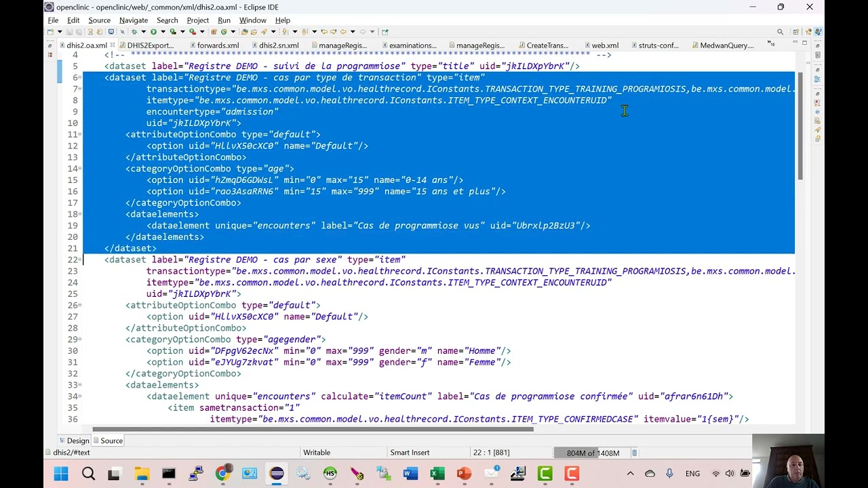Close the dhis2.oa.xml tab

(113, 45)
